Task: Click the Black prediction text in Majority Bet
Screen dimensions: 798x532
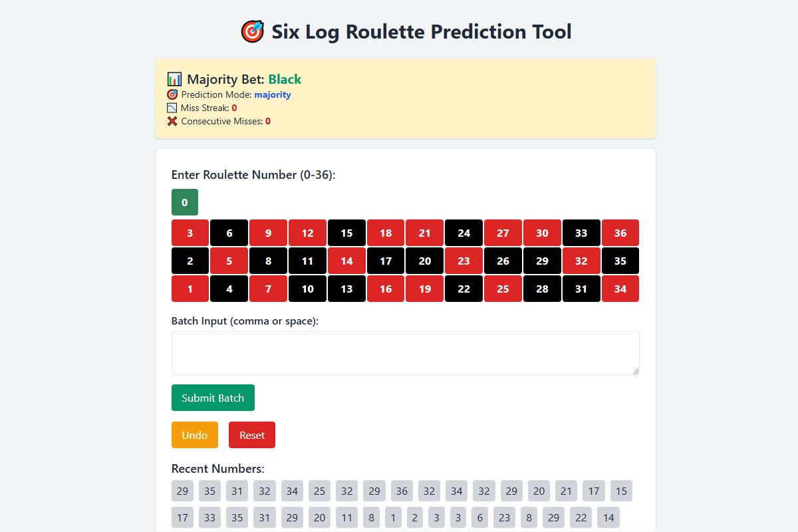Action: click(x=285, y=78)
